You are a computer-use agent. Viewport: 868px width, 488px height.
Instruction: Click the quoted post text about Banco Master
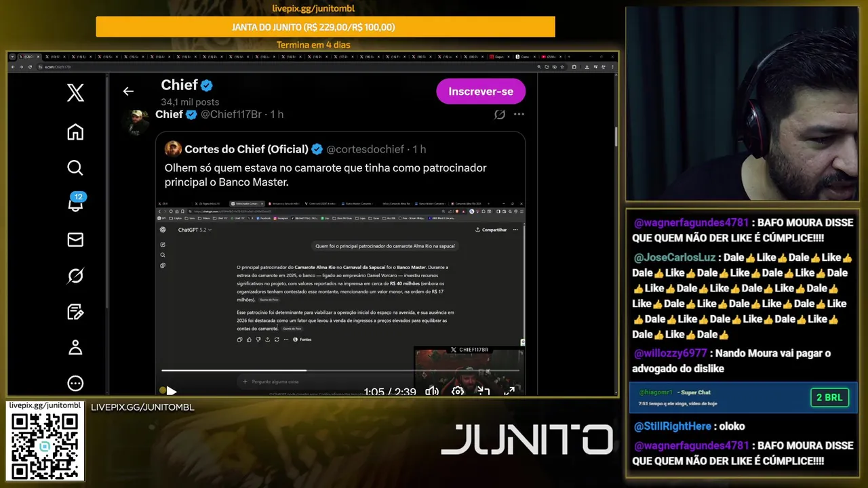click(x=325, y=175)
